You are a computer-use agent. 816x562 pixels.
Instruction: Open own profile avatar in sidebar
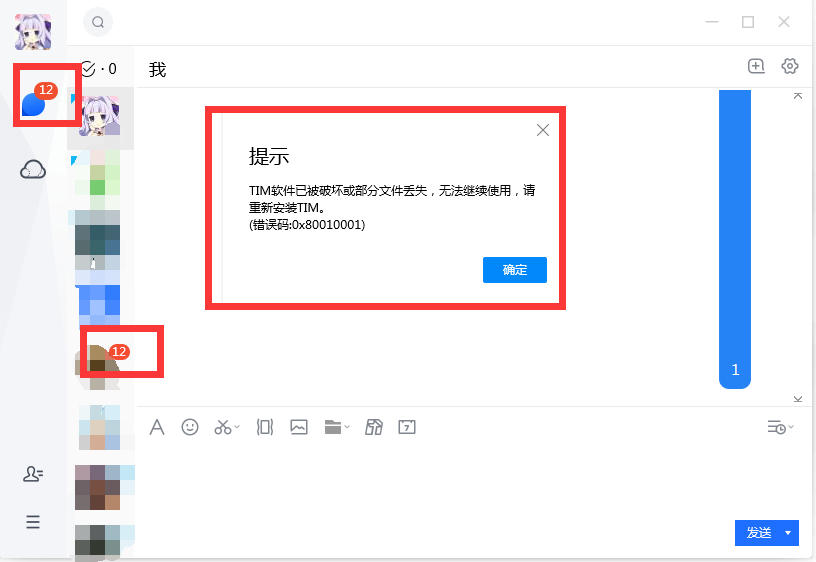pos(33,32)
